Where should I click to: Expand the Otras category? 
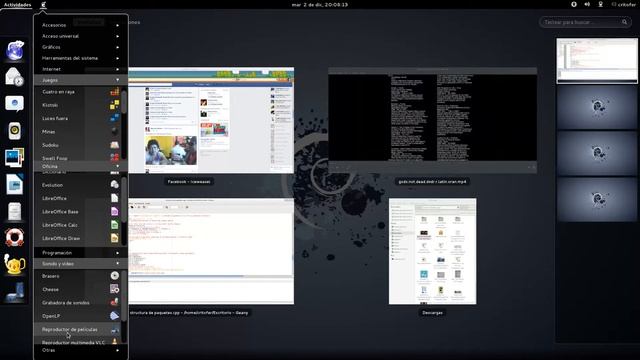tap(80, 350)
